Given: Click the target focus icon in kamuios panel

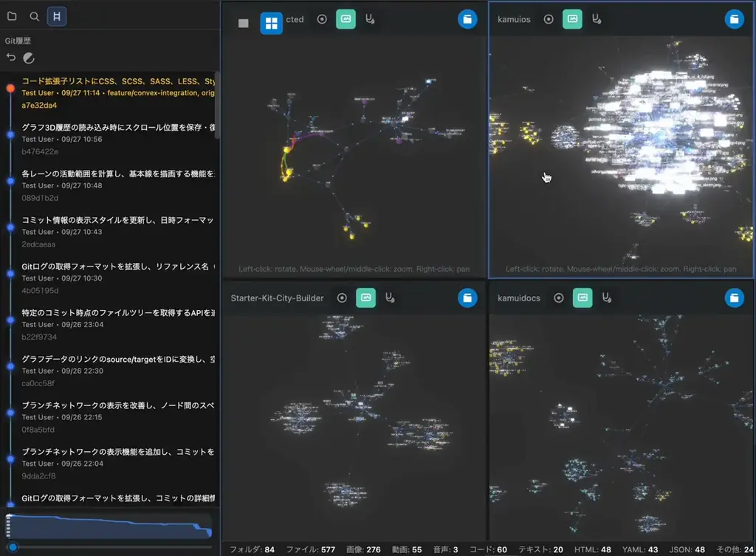Looking at the screenshot, I should (x=548, y=19).
